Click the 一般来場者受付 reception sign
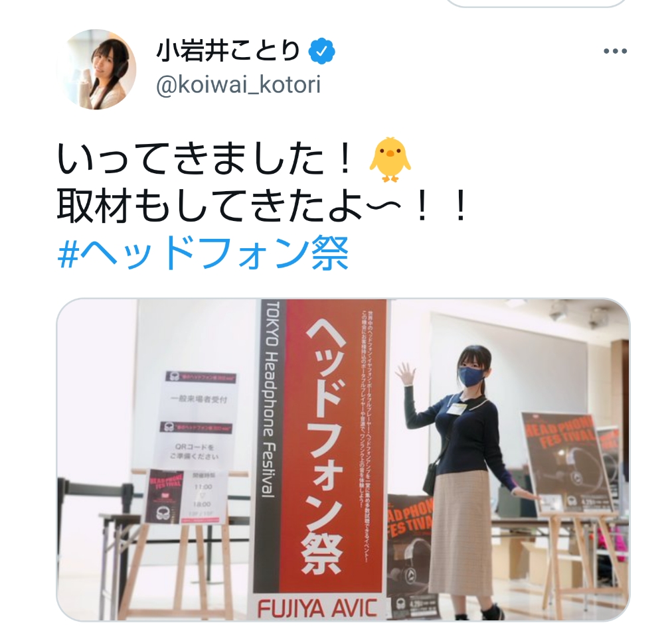Viewport: 672px width, 637px height. pos(199,399)
